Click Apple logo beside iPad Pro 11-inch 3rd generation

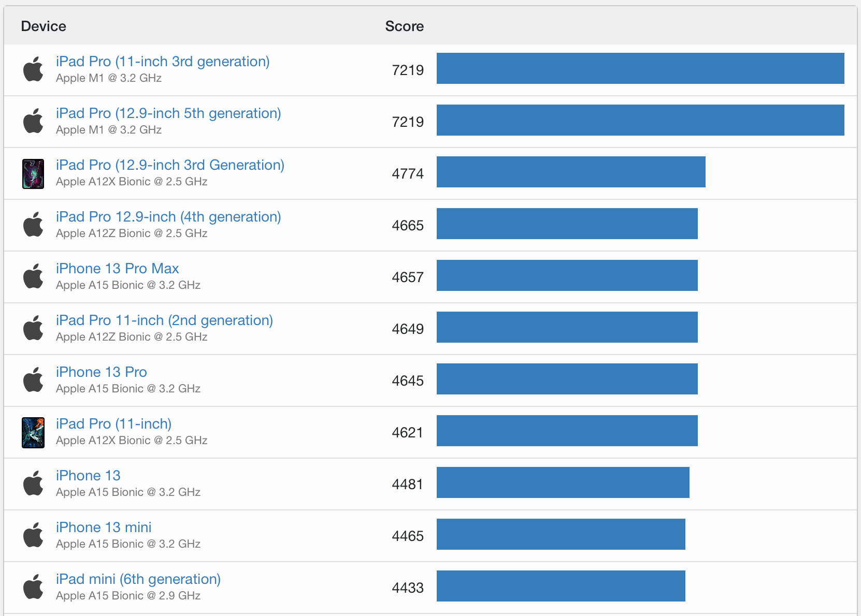33,69
